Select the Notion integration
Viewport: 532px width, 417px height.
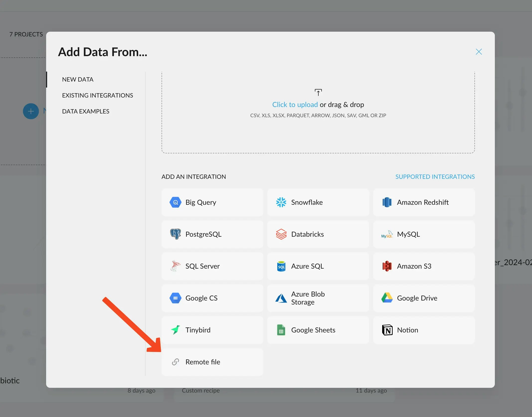(x=424, y=330)
